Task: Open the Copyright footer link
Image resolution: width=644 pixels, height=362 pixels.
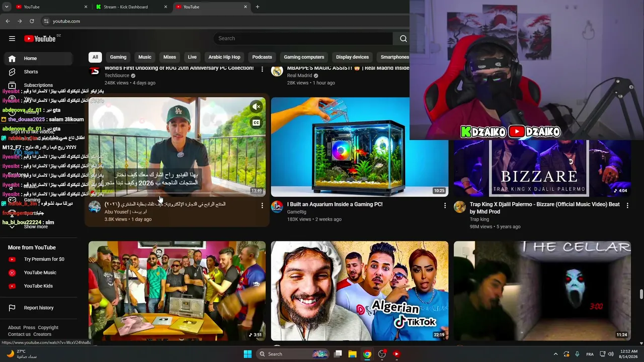Action: pyautogui.click(x=48, y=328)
